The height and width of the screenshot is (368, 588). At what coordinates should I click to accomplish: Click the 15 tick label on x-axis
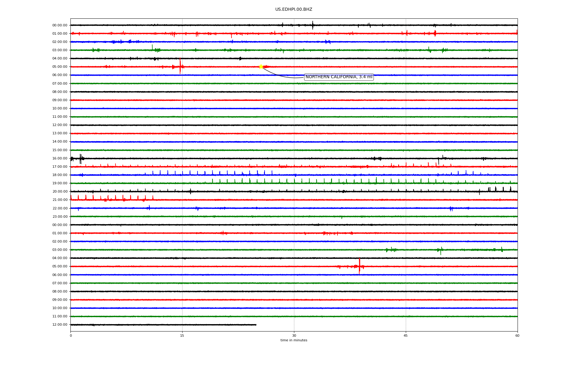click(x=182, y=335)
